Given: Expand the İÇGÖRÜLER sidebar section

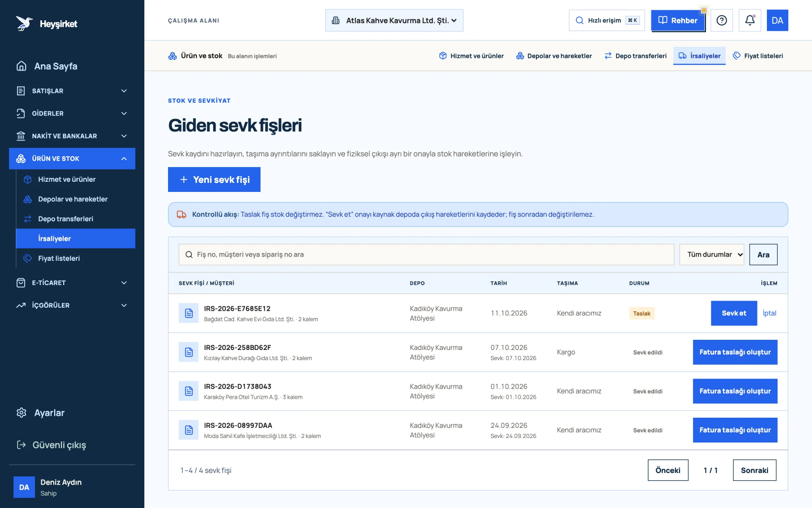Looking at the screenshot, I should point(72,305).
